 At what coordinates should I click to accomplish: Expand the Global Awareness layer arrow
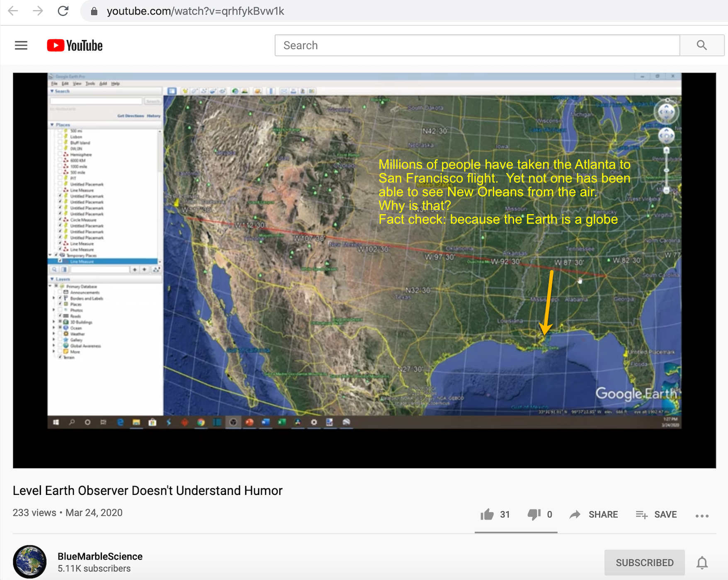[53, 345]
